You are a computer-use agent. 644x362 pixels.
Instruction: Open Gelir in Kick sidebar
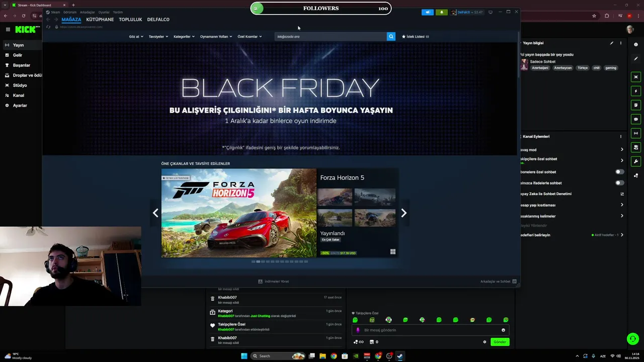[18, 55]
